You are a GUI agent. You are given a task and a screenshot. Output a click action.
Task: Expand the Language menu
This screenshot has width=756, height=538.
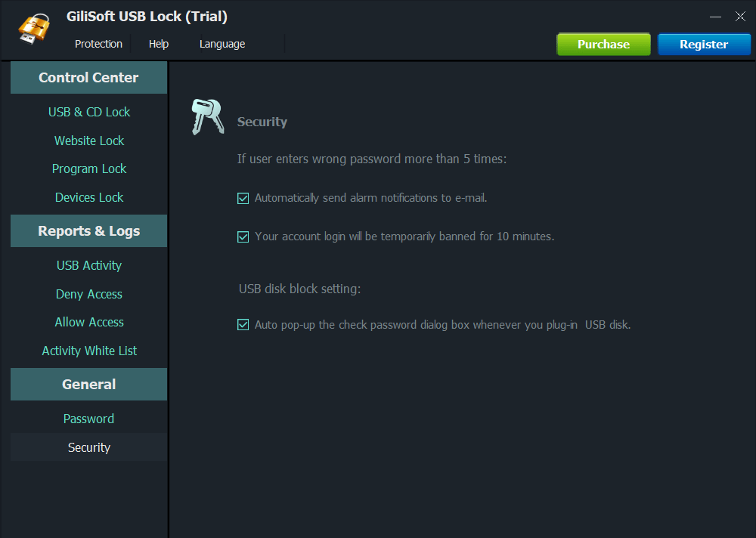coord(222,44)
